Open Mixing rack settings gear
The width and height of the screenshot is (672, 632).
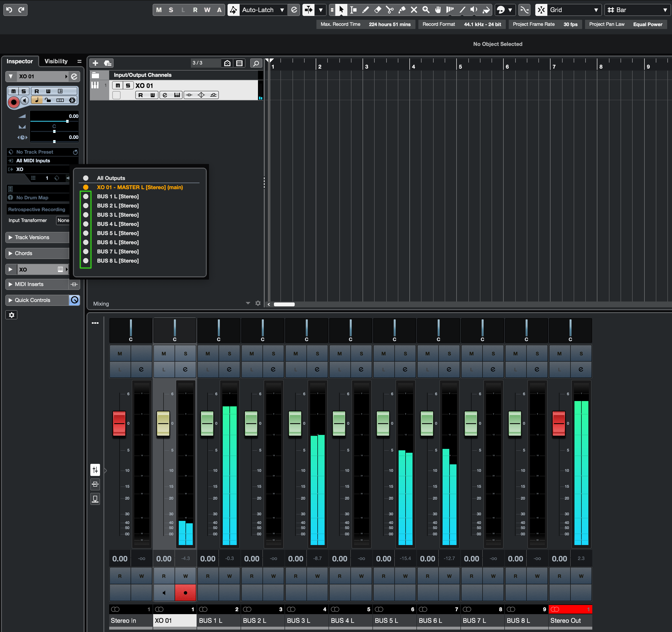258,303
